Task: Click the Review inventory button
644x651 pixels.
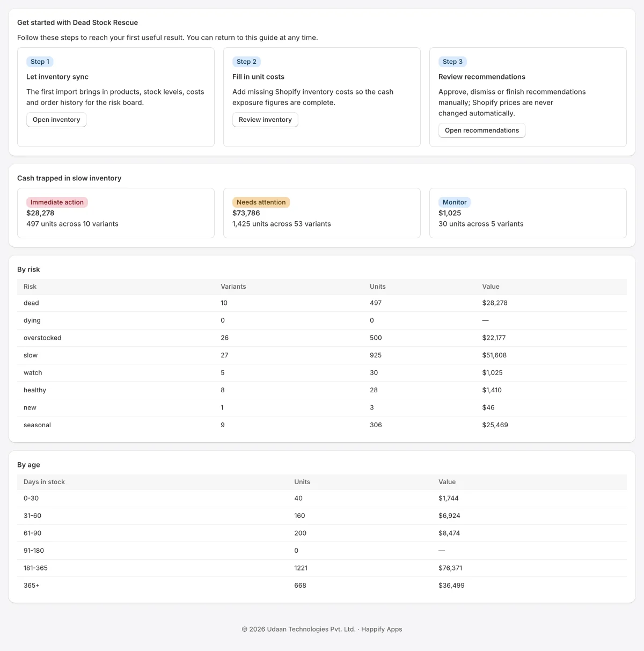Action: pos(265,120)
